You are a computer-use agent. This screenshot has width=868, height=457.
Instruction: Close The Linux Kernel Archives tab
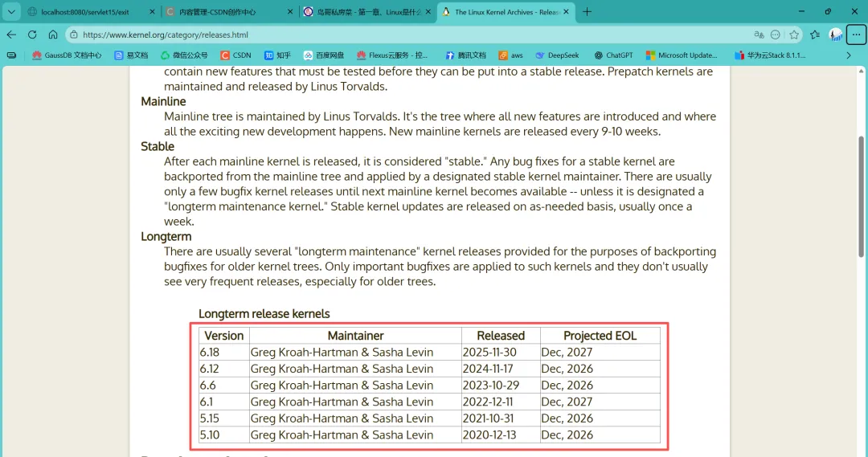[x=566, y=11]
